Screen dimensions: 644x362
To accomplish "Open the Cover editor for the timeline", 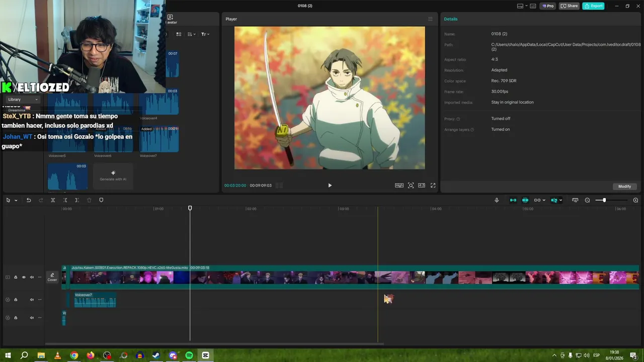I will tap(52, 277).
